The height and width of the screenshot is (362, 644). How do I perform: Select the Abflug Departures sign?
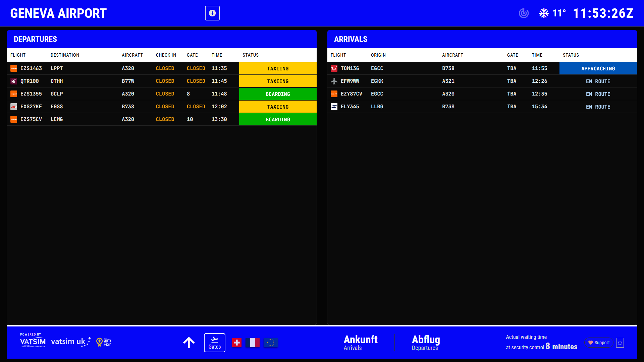[426, 343]
